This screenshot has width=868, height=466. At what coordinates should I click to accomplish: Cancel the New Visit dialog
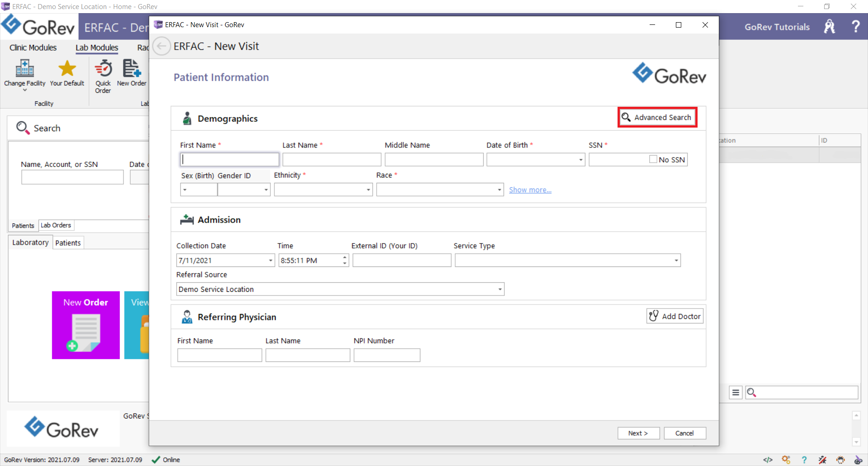685,433
